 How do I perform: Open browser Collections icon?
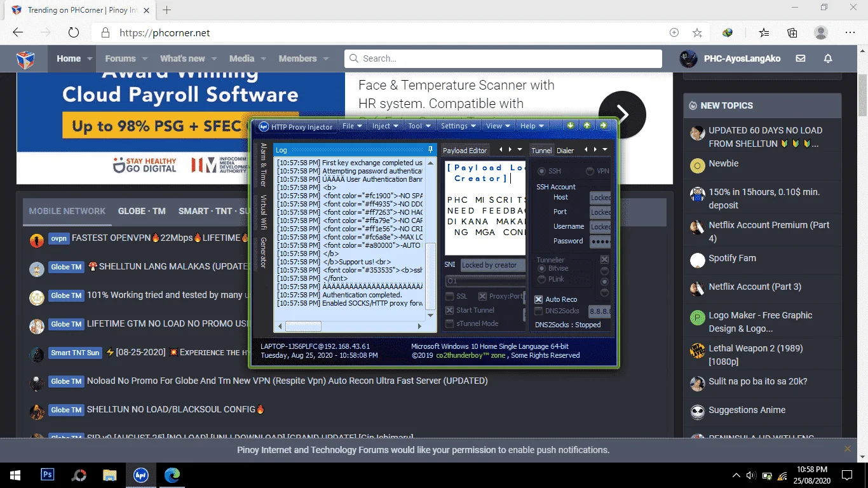click(x=792, y=32)
